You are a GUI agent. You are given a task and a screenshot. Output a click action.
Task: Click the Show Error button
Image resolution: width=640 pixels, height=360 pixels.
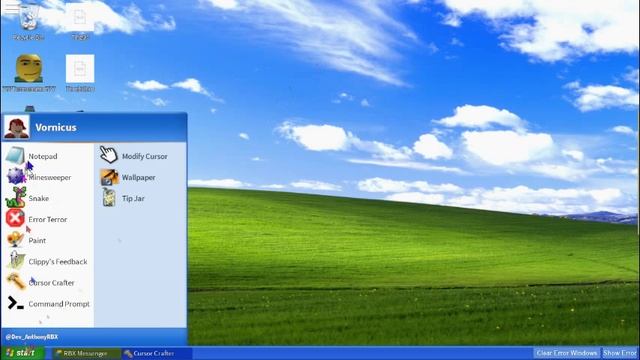pos(620,353)
